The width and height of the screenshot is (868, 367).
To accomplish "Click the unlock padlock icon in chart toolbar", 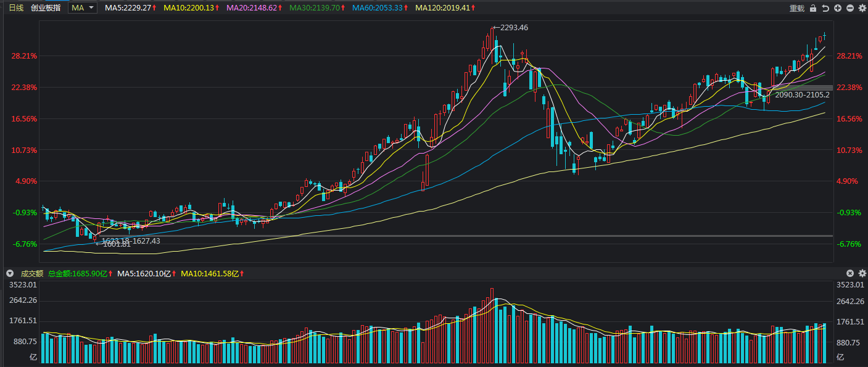I will (x=813, y=8).
